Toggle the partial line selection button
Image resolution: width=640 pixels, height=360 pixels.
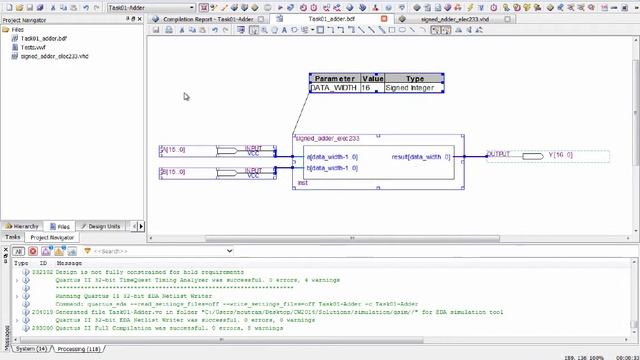tap(436, 30)
